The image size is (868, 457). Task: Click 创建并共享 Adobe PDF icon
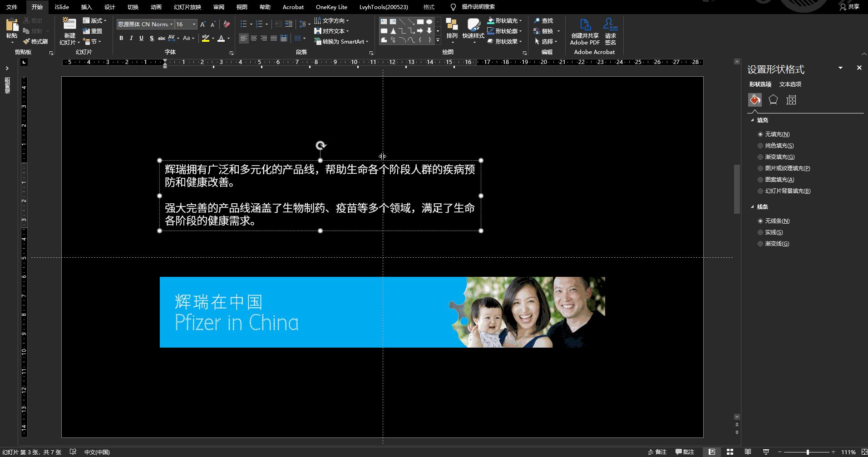pos(585,30)
